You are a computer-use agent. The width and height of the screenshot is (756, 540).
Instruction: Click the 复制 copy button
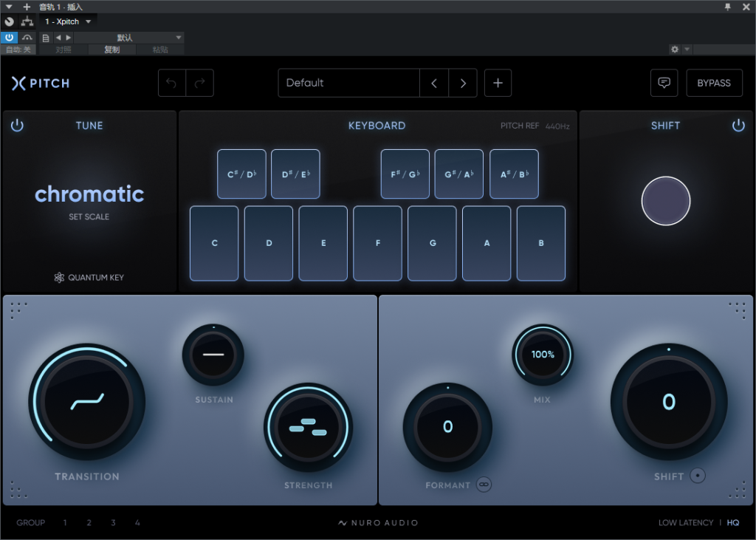click(x=112, y=49)
